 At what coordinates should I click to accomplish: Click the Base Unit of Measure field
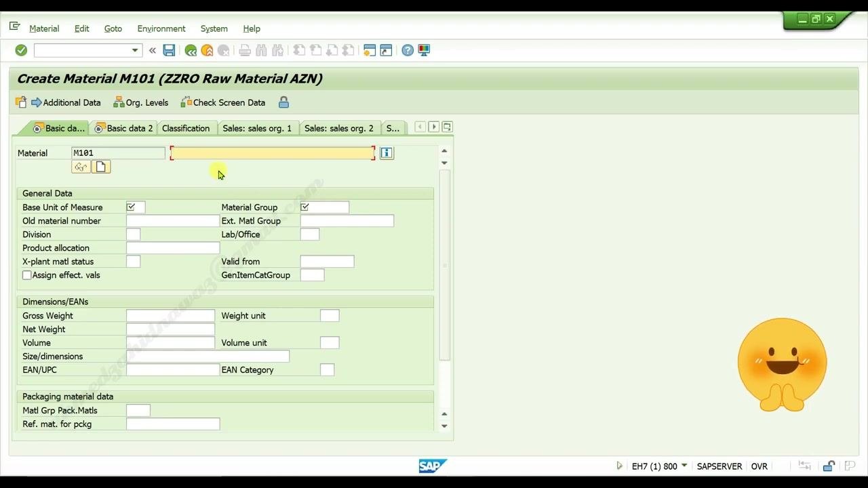point(136,207)
